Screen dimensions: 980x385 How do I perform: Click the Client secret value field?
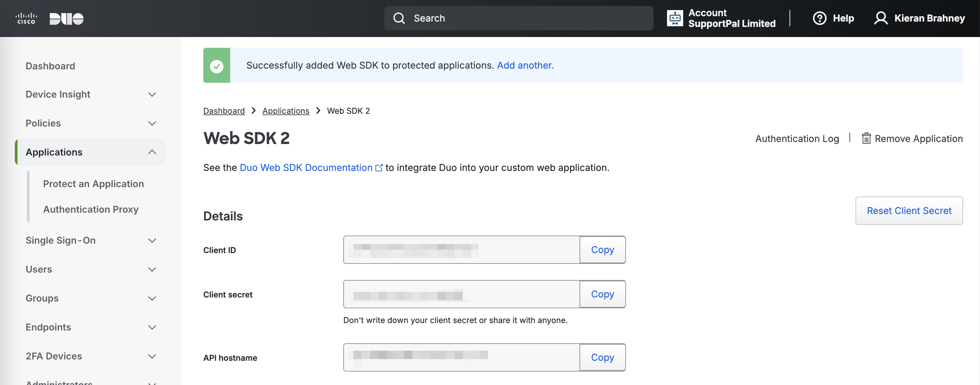click(x=461, y=294)
